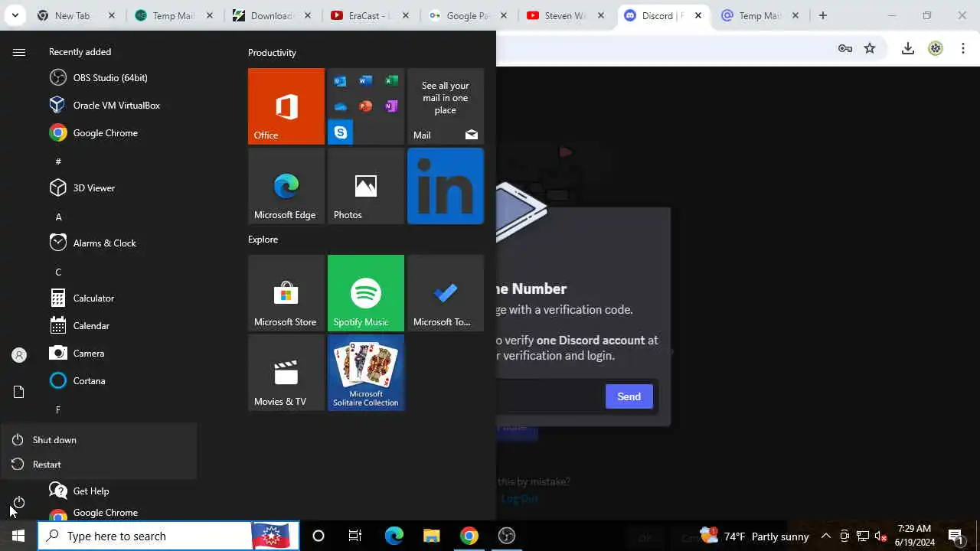Screen dimensions: 980x551
Task: Click the Send button in Discord dialog
Action: pos(629,396)
